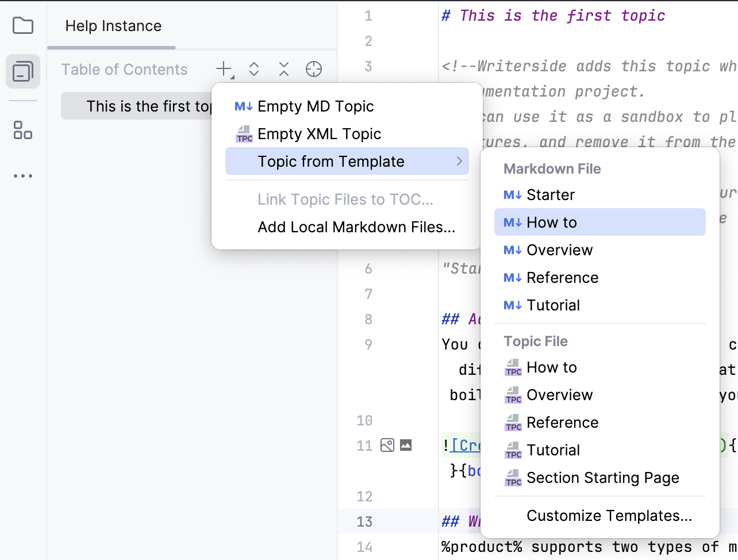Click the collapse all icon in TOC toolbar
Viewport: 738px width, 560px height.
click(x=283, y=69)
